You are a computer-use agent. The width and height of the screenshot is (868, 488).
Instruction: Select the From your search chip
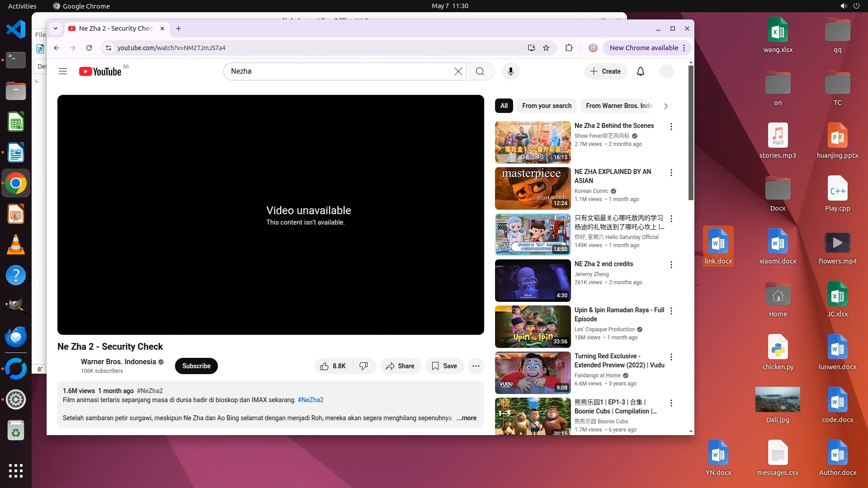point(547,106)
